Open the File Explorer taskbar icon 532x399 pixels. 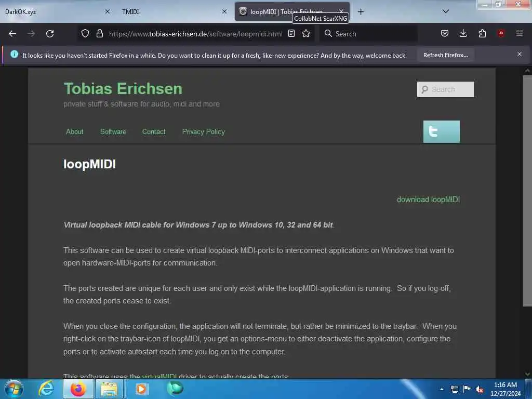coord(109,389)
